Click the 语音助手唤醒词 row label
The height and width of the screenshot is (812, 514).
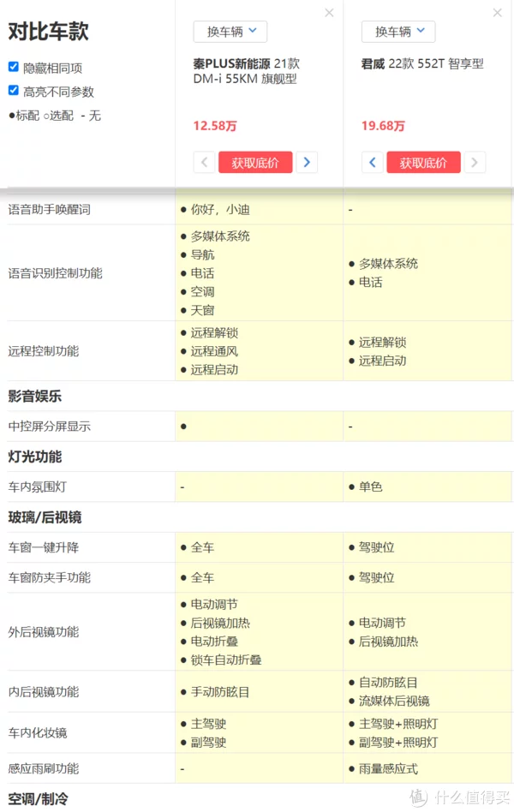click(x=49, y=210)
